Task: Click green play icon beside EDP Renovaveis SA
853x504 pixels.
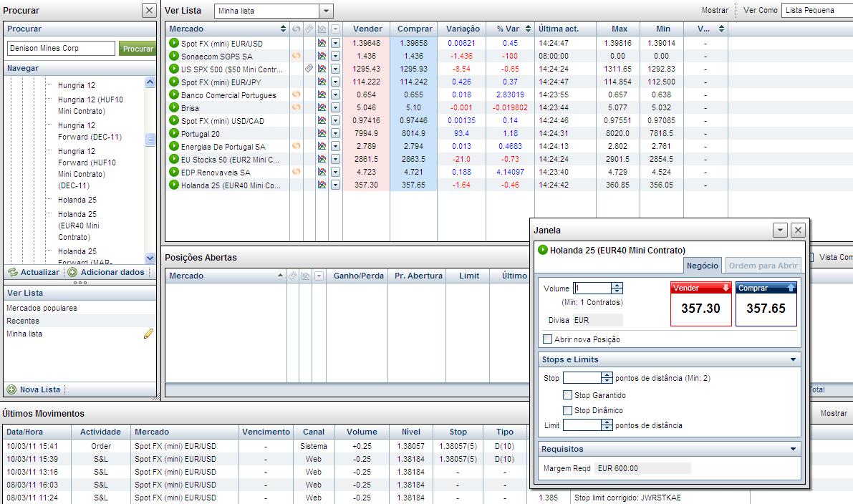Action: pyautogui.click(x=174, y=172)
